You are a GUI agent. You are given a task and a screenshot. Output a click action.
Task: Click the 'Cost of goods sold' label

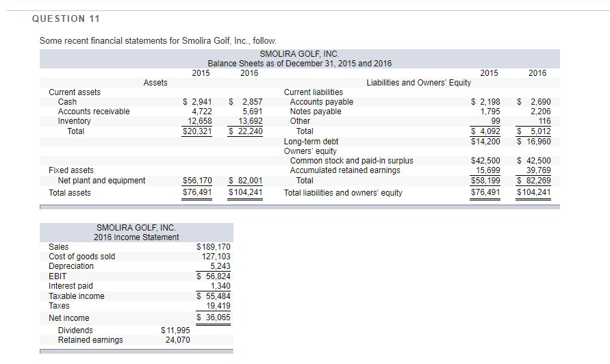coord(81,257)
